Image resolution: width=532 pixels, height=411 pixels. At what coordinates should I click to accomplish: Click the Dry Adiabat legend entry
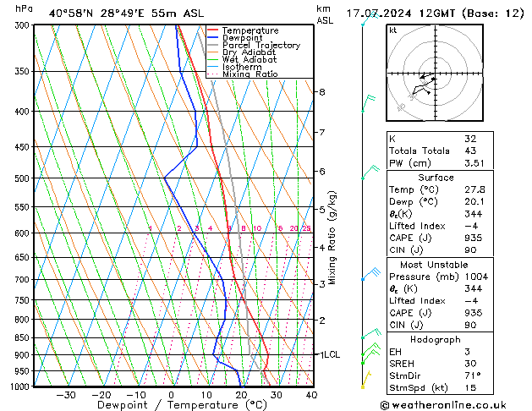pos(249,52)
